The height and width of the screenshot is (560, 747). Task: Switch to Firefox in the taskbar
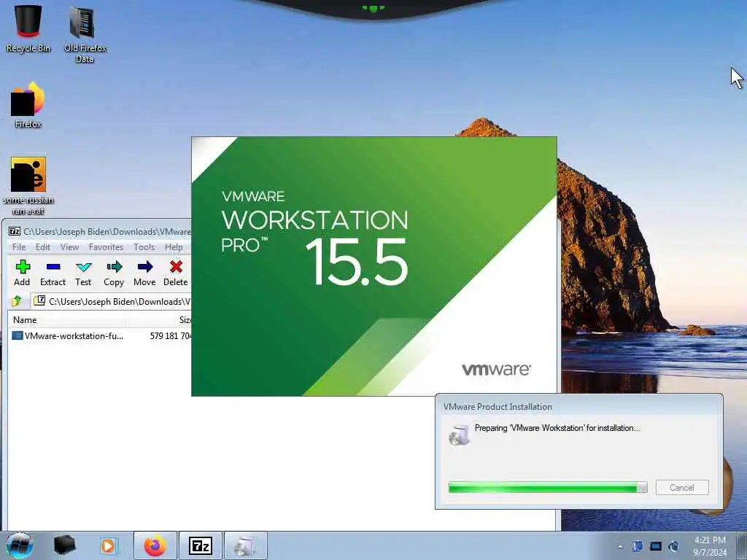click(x=155, y=545)
